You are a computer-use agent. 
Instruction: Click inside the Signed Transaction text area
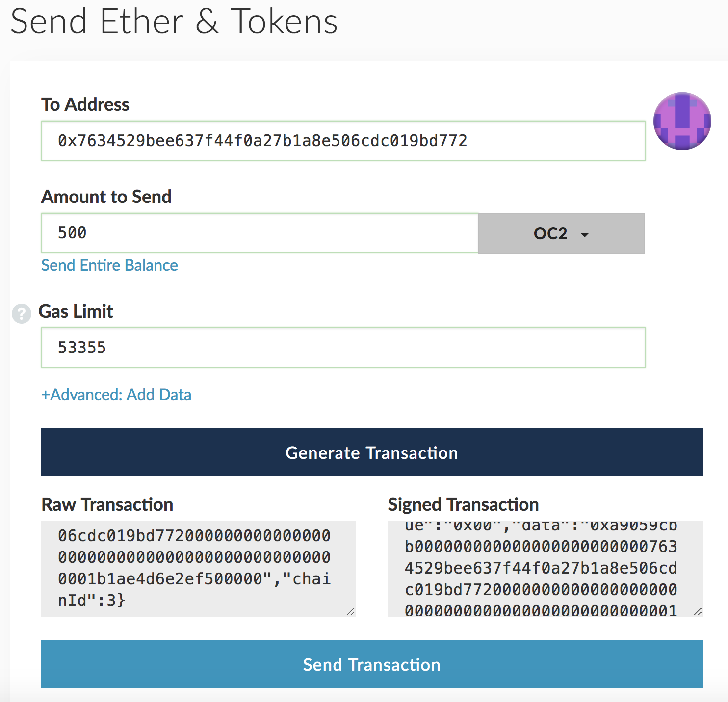(x=545, y=569)
